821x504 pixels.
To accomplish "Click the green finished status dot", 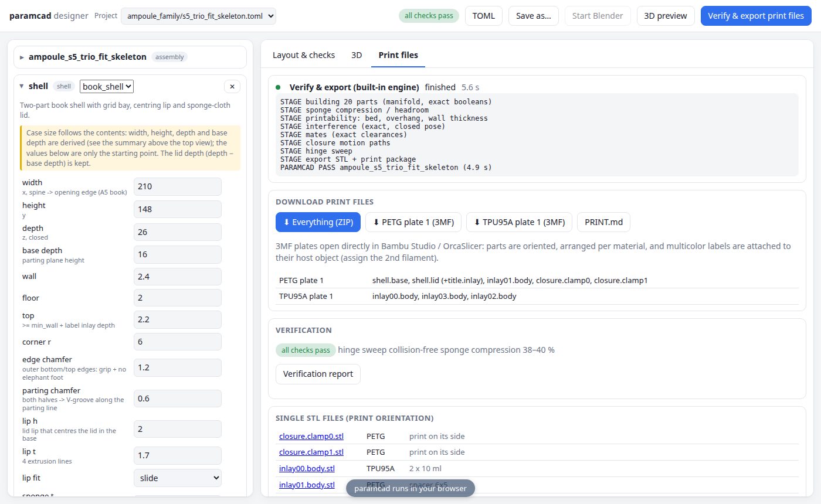I will [278, 87].
